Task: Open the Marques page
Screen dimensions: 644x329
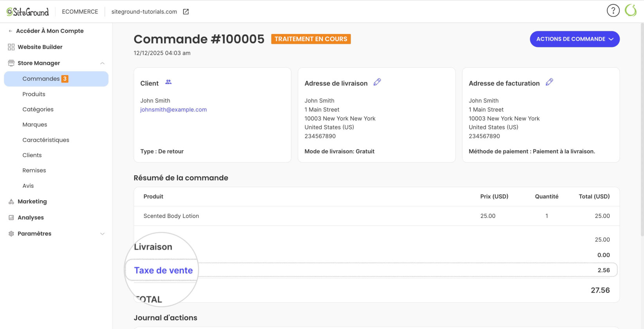Action: (x=34, y=125)
